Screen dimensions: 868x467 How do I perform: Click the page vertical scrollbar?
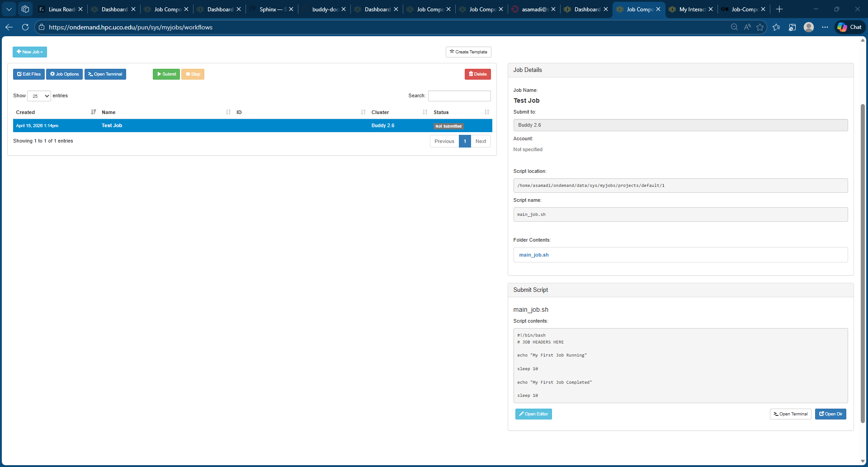863,263
